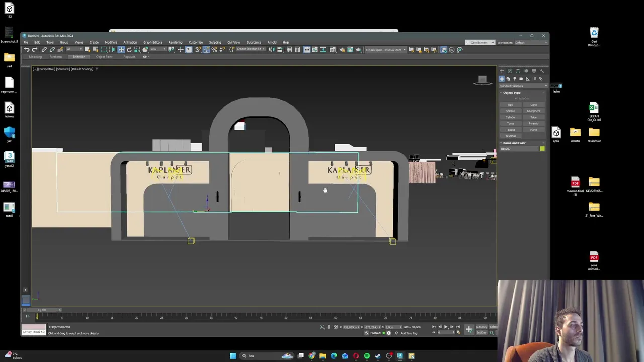The height and width of the screenshot is (362, 644).
Task: Open the project path dropdown in toolbar
Action: 386,50
